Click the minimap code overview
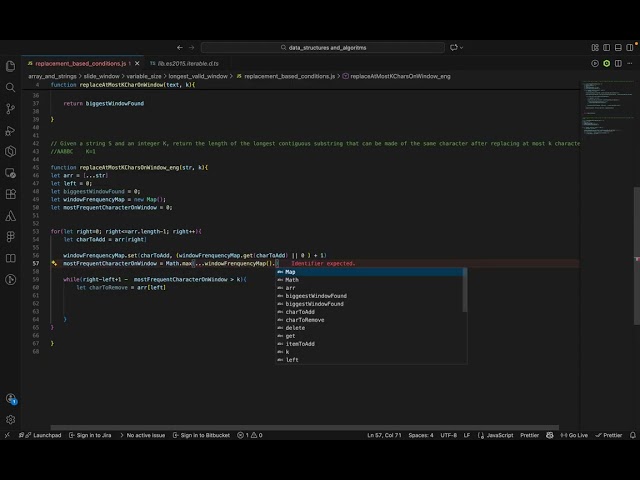Screen dimensions: 640x480 pyautogui.click(x=607, y=108)
